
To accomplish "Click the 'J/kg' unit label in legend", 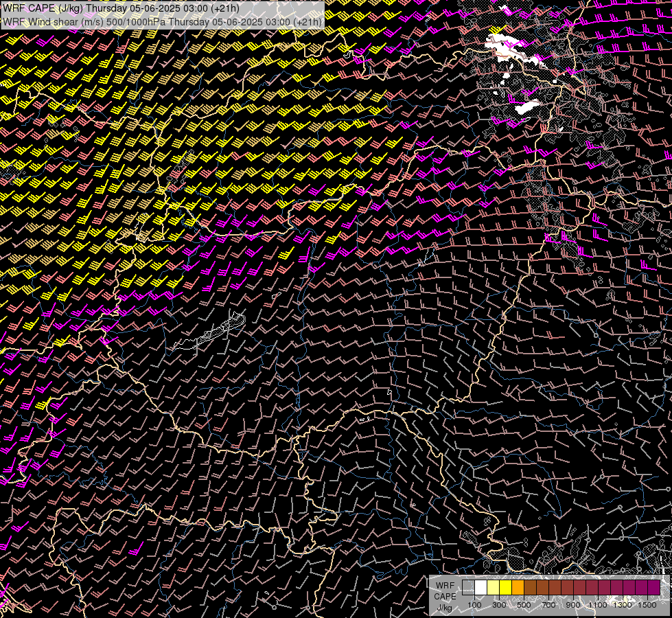I will [x=445, y=608].
